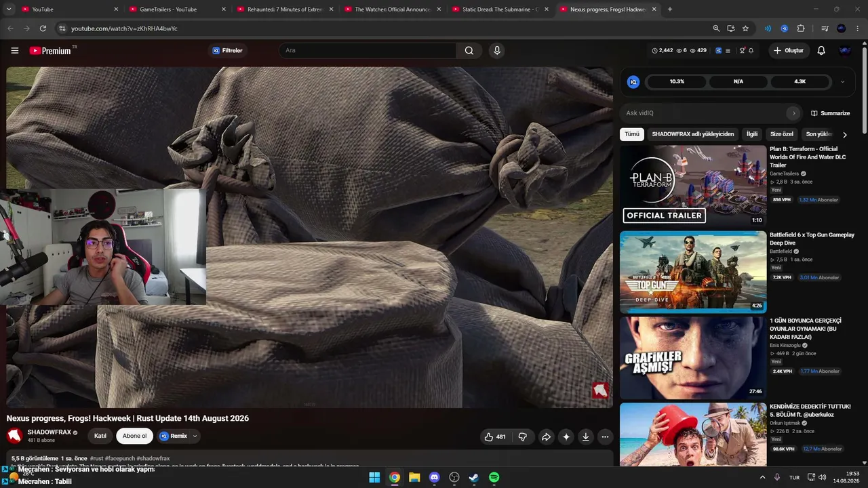Click the address bar URL
The height and width of the screenshot is (488, 868).
(125, 28)
